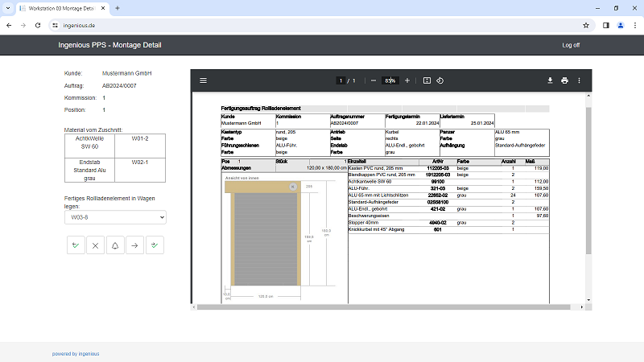Select the Workstation 03 Montage Detail tab
Screen dimensions: 644x362
point(63,8)
